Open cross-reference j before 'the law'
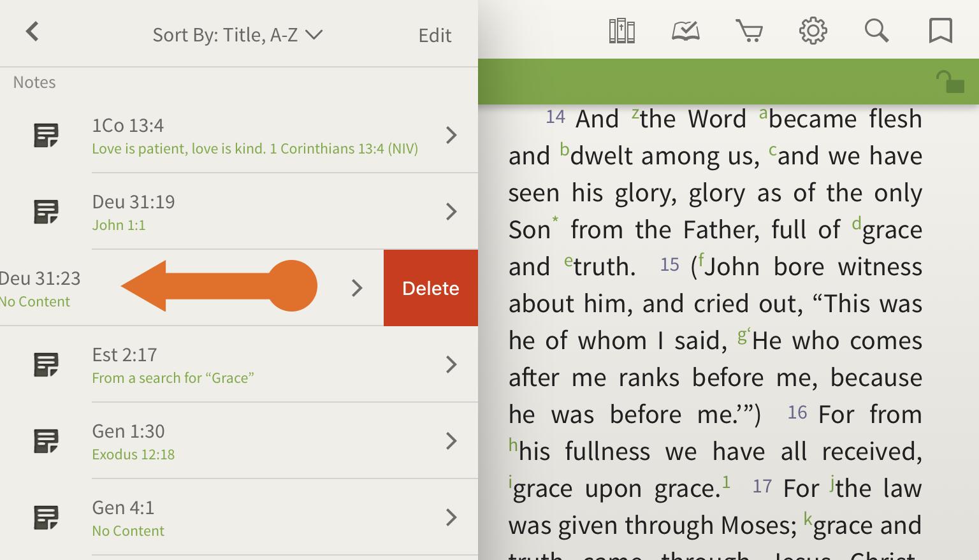 coord(832,483)
